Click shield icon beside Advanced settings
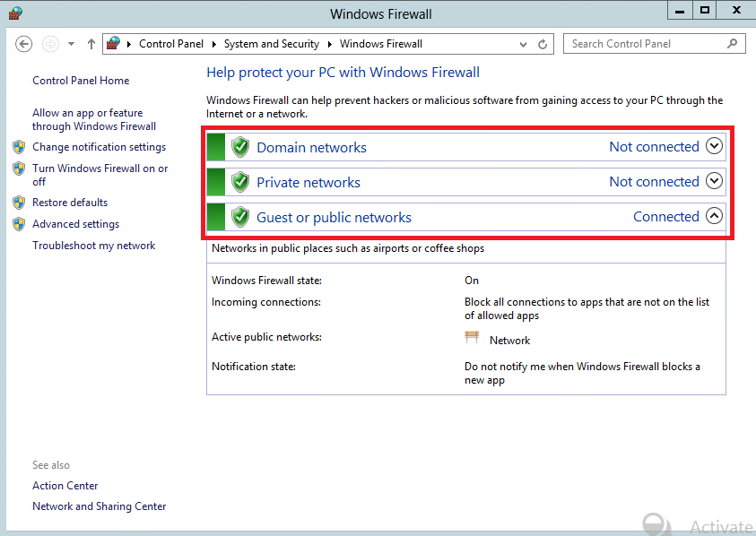This screenshot has height=536, width=756. (19, 224)
